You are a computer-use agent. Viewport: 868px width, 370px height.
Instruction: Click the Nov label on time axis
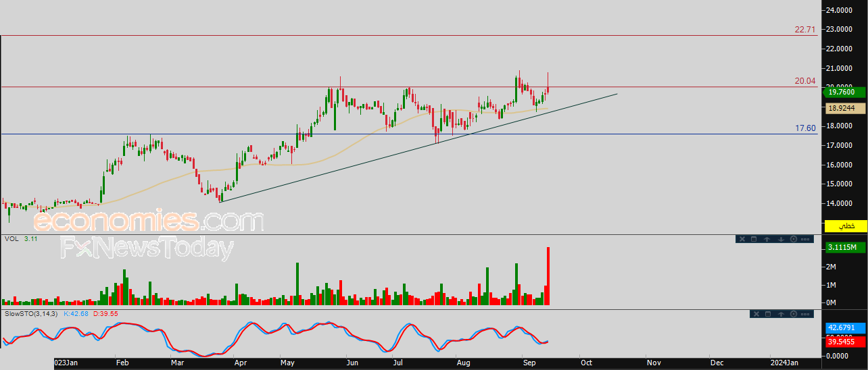[x=653, y=363]
